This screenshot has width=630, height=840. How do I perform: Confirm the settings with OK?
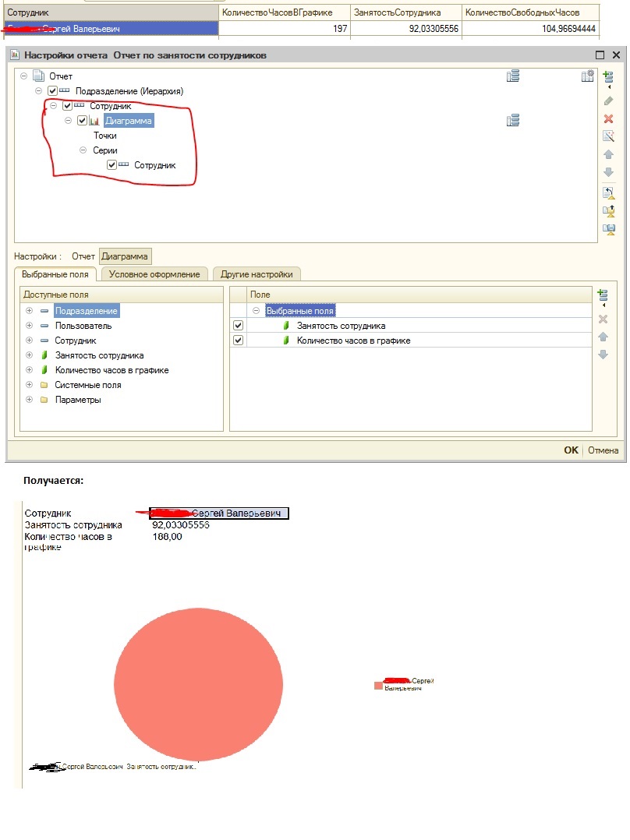[x=571, y=450]
